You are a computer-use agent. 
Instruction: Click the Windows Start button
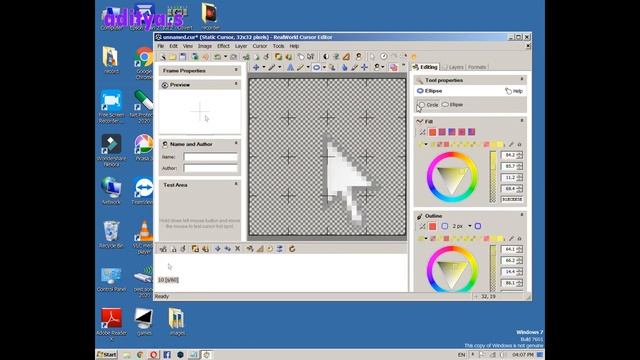(x=107, y=355)
